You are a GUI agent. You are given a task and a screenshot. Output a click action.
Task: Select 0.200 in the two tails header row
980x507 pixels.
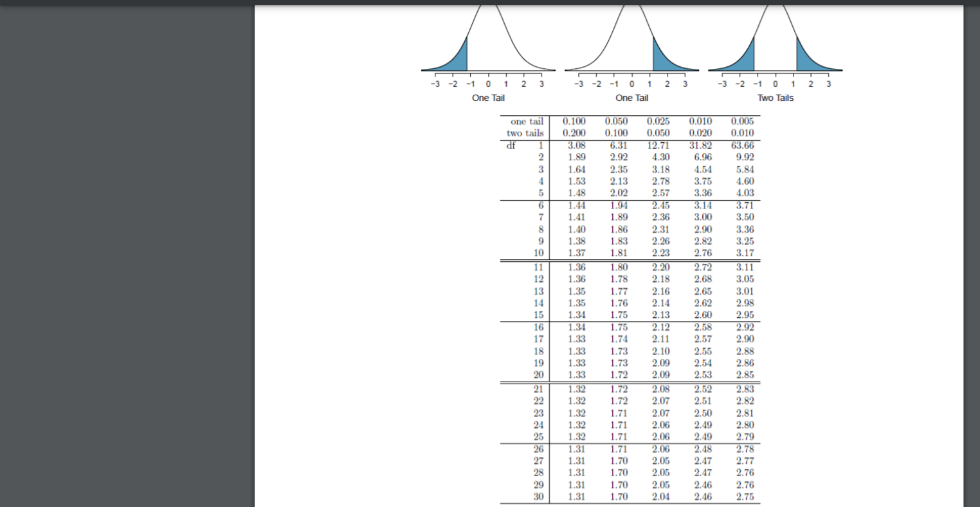coord(574,133)
